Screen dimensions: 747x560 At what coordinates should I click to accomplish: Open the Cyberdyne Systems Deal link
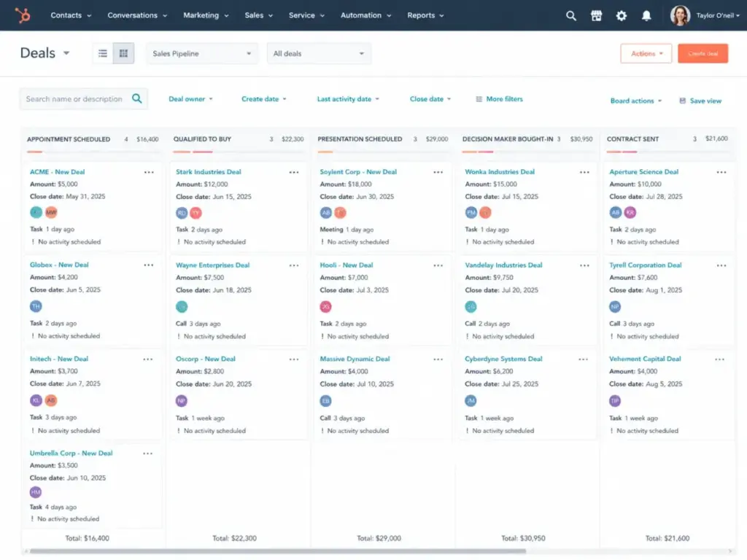coord(503,359)
